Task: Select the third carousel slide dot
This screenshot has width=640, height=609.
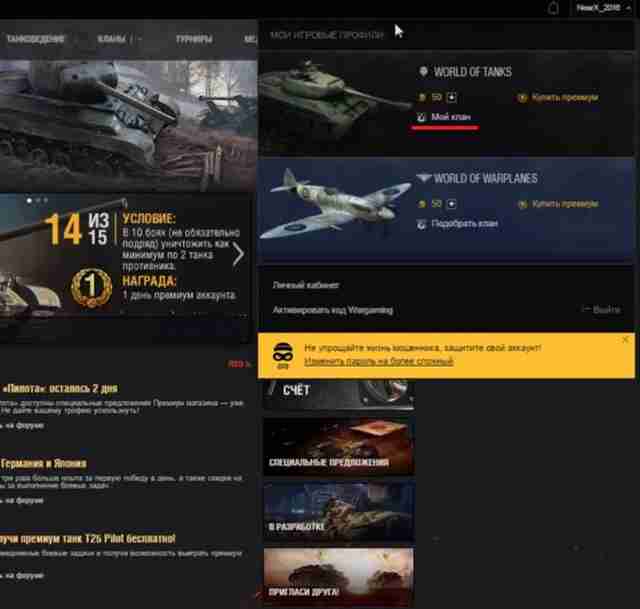Action: click(x=46, y=200)
